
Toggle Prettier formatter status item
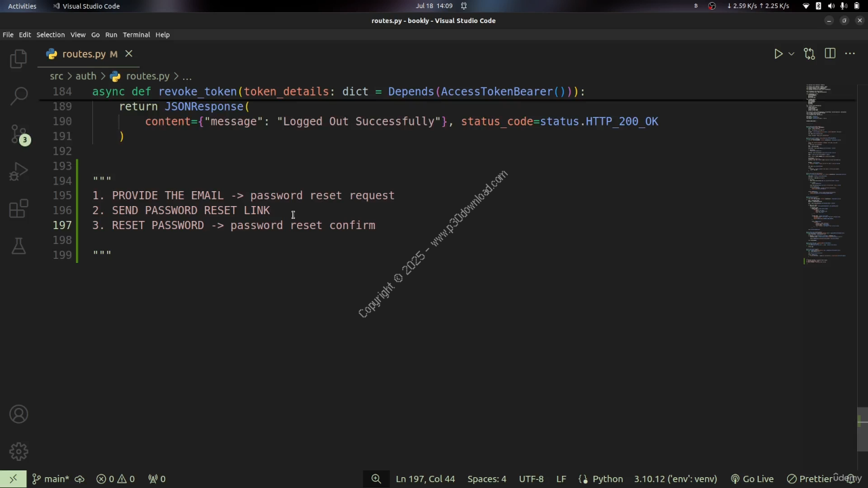(814, 479)
